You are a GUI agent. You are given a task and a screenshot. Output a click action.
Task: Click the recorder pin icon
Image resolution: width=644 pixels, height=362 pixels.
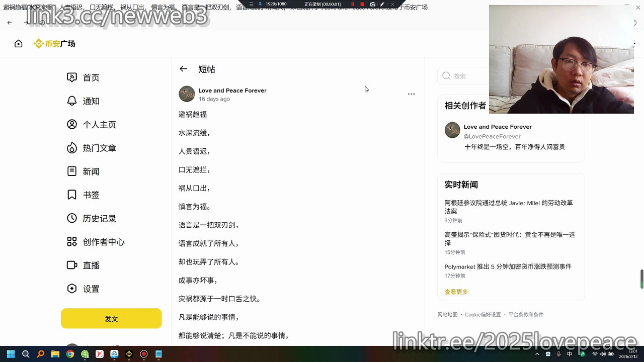click(260, 4)
